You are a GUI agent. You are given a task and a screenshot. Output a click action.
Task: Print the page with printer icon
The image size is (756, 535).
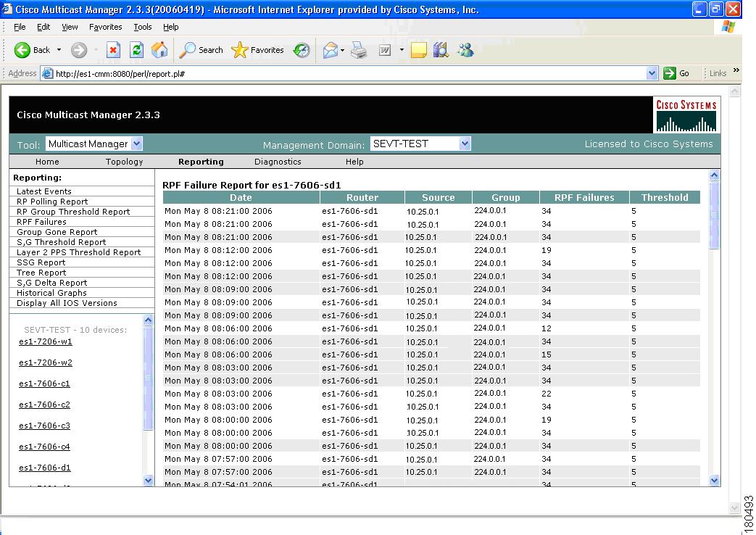[359, 50]
